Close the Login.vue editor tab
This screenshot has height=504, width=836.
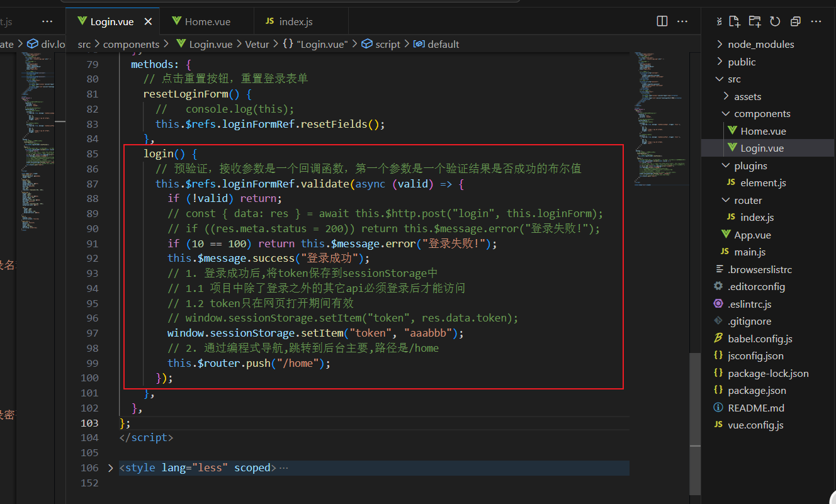148,21
